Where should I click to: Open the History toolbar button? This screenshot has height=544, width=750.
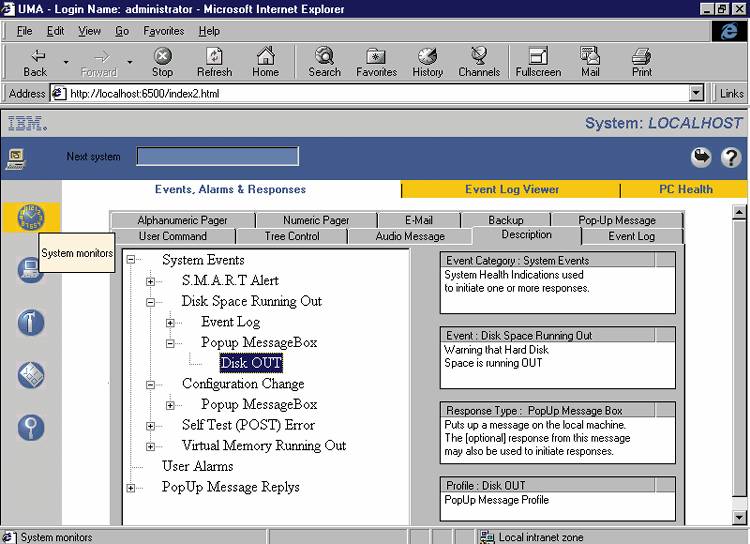427,62
